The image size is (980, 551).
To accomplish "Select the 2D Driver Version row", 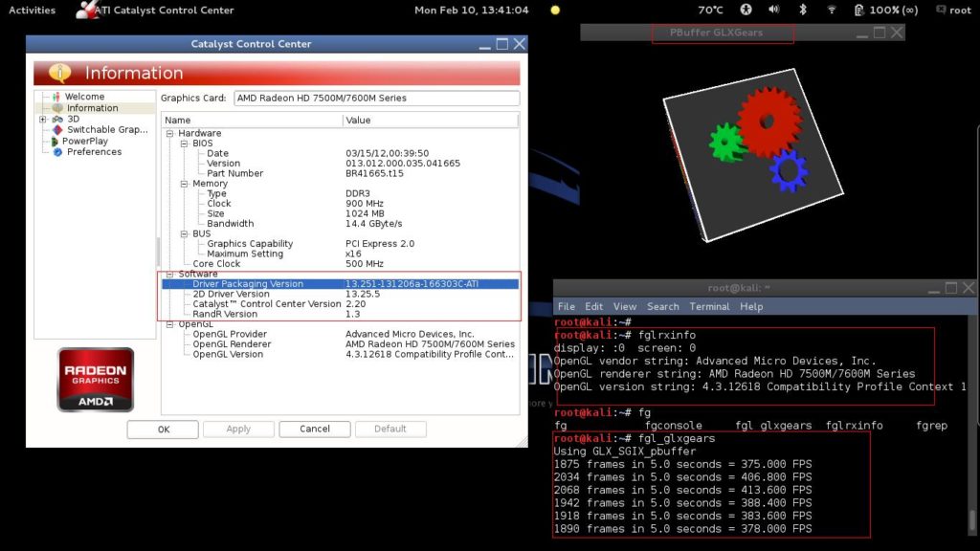I will tap(340, 294).
